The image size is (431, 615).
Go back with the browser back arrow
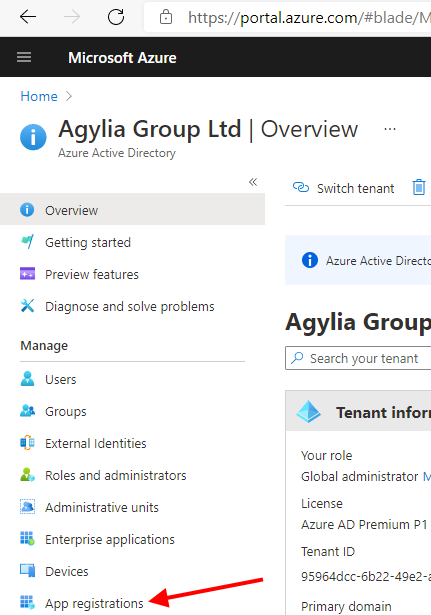tap(28, 17)
